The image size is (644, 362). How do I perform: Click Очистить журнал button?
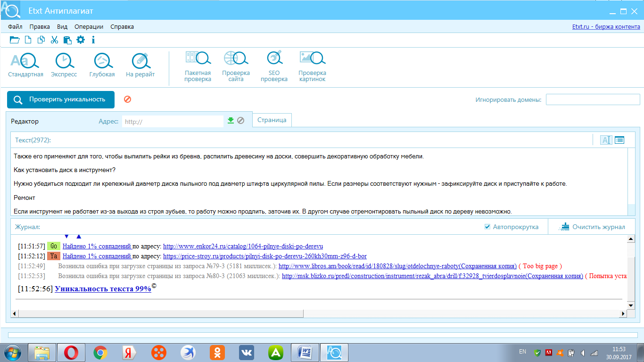click(593, 227)
